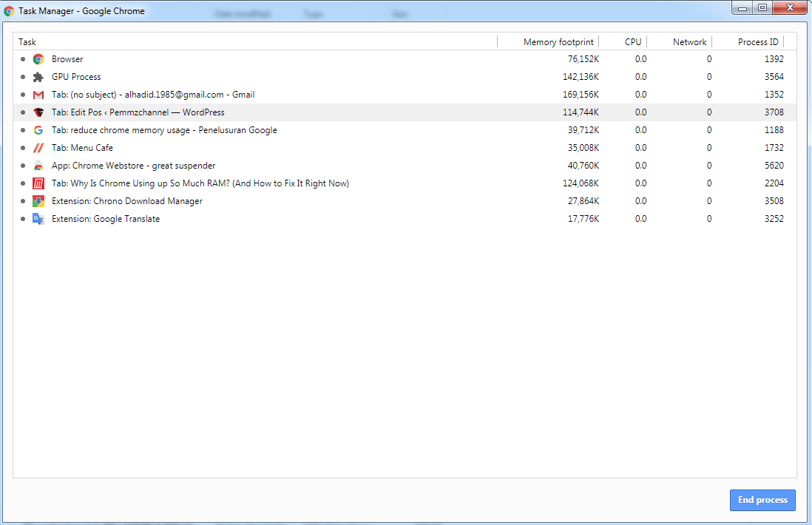Click the Chrome logo in title bar
This screenshot has height=525, width=812.
point(9,11)
